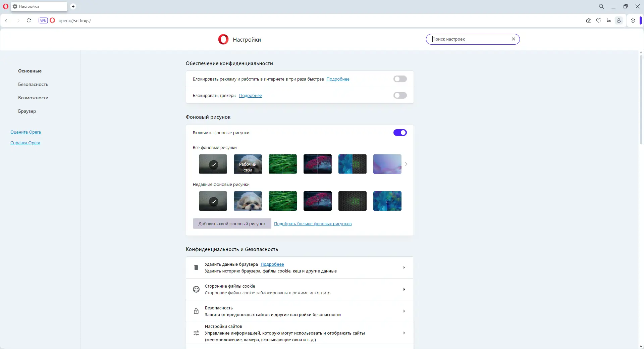Turn on the Блокировать трекеры toggle
644x349 pixels.
tap(400, 95)
